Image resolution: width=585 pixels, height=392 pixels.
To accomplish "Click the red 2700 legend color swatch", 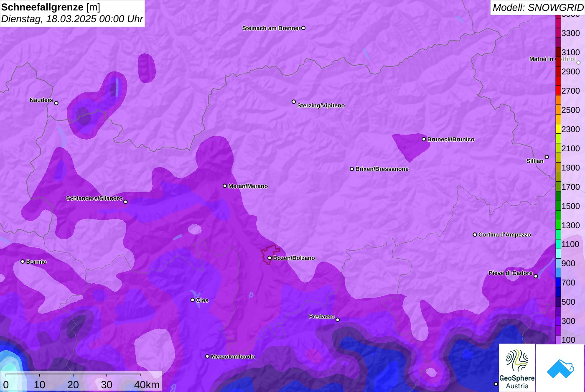I will pos(558,91).
